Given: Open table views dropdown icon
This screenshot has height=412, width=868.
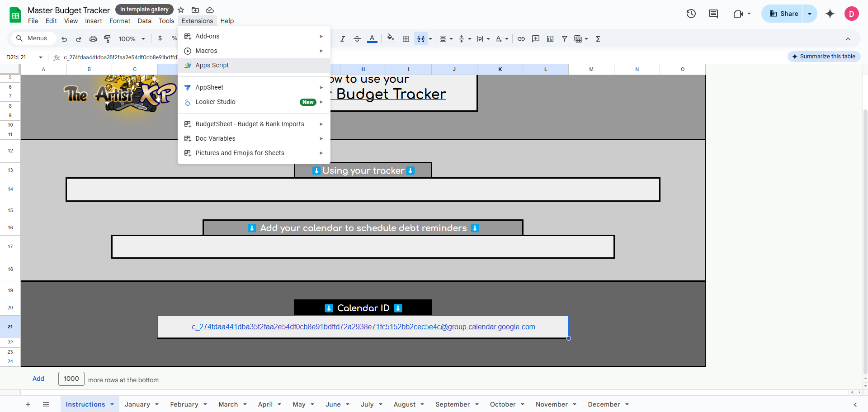Looking at the screenshot, I should (581, 39).
